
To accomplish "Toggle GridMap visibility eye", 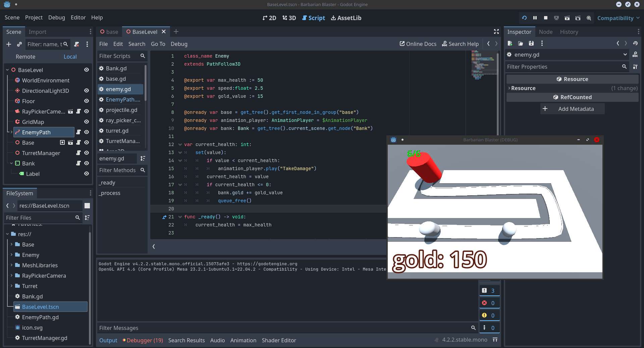I will click(x=87, y=122).
